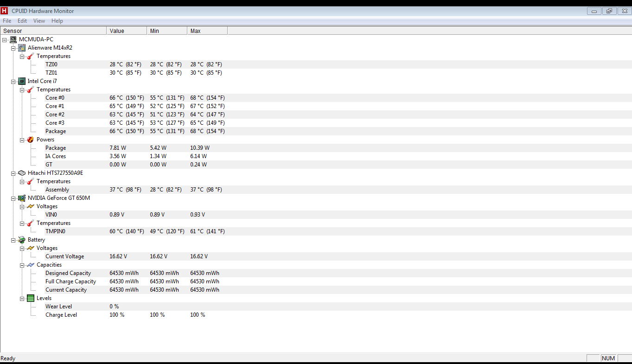Open the Help menu

[x=57, y=21]
